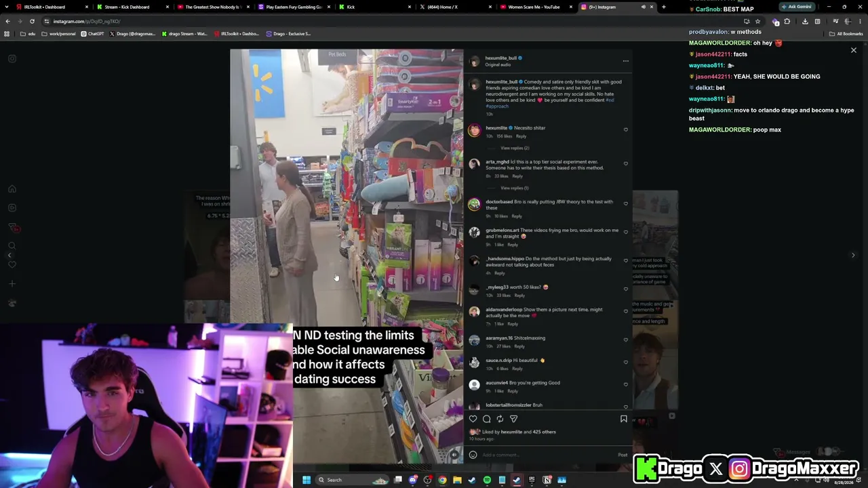Screen dimensions: 868x488
Task: Open the post options three-dot menu
Action: click(x=625, y=61)
